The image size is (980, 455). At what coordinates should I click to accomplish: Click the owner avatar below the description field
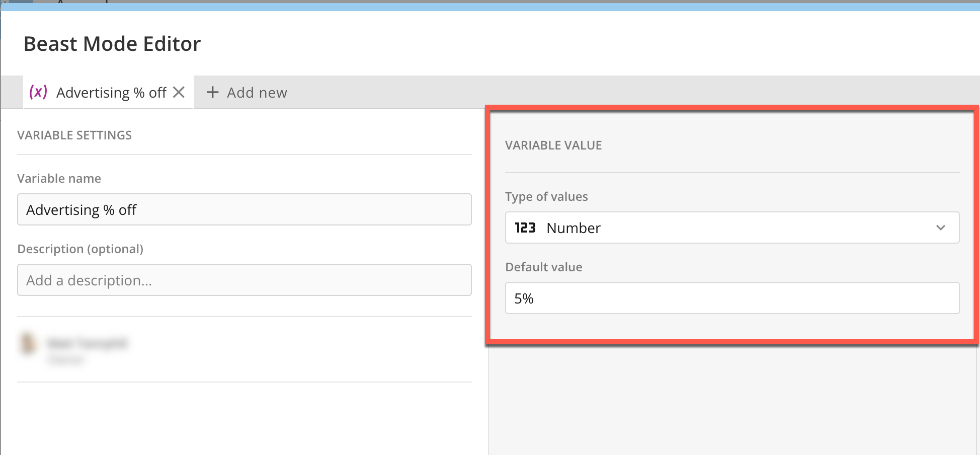point(29,343)
